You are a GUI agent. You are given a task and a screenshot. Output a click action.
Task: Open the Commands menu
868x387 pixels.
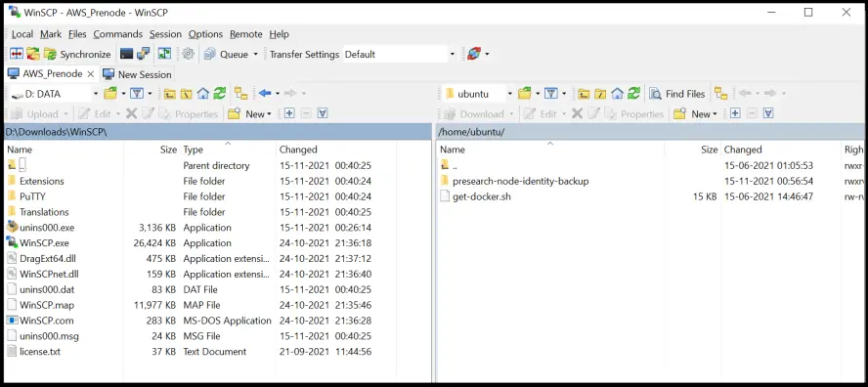(118, 34)
